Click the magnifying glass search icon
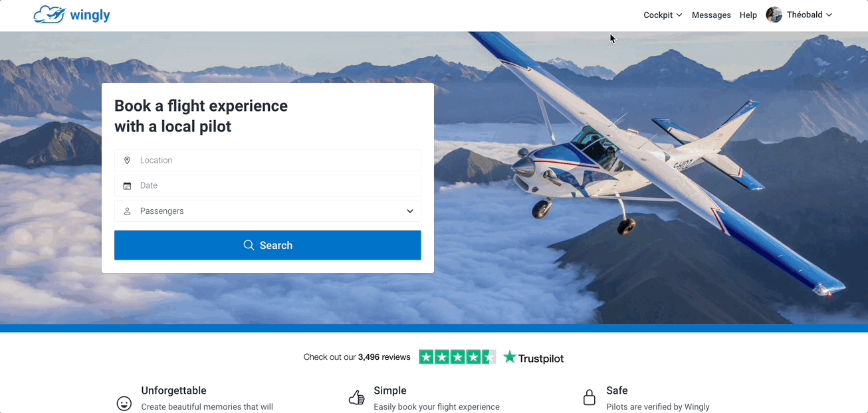Screen dimensions: 868x413 [x=249, y=245]
